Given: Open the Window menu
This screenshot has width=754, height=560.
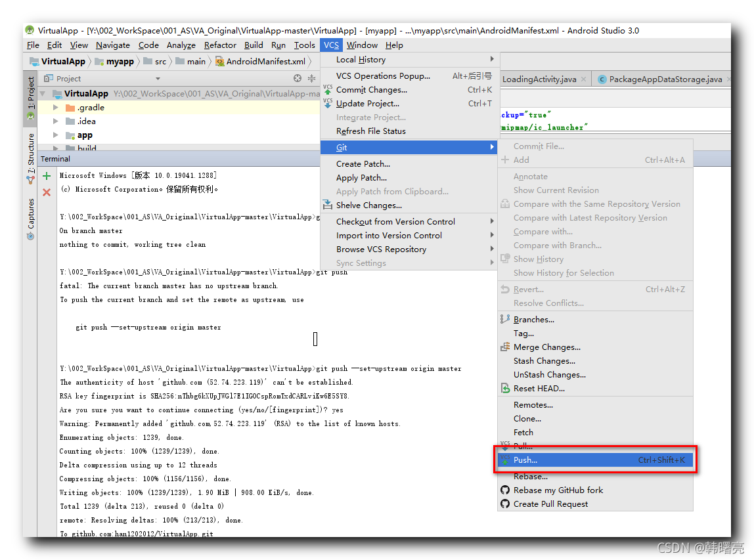Looking at the screenshot, I should [x=362, y=45].
